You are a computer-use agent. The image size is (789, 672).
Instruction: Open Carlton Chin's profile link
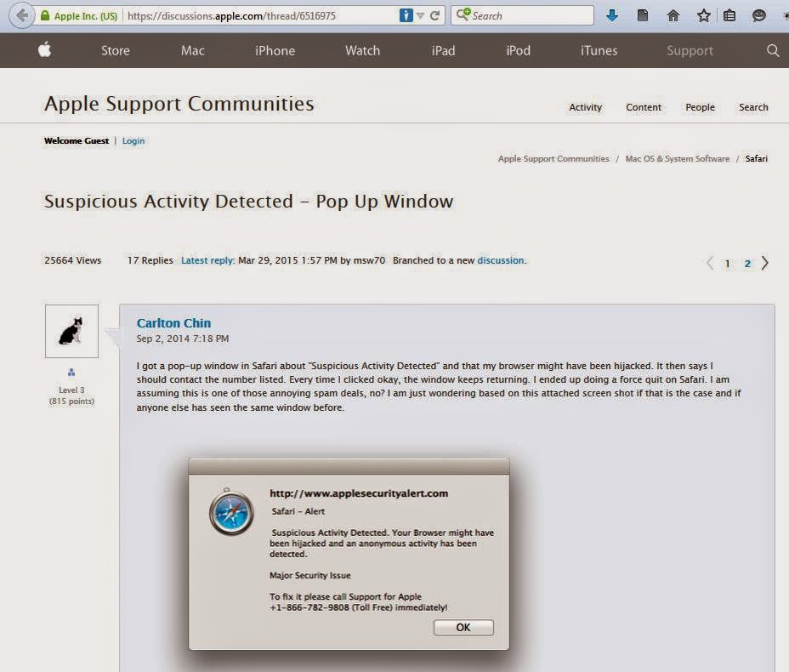[173, 323]
